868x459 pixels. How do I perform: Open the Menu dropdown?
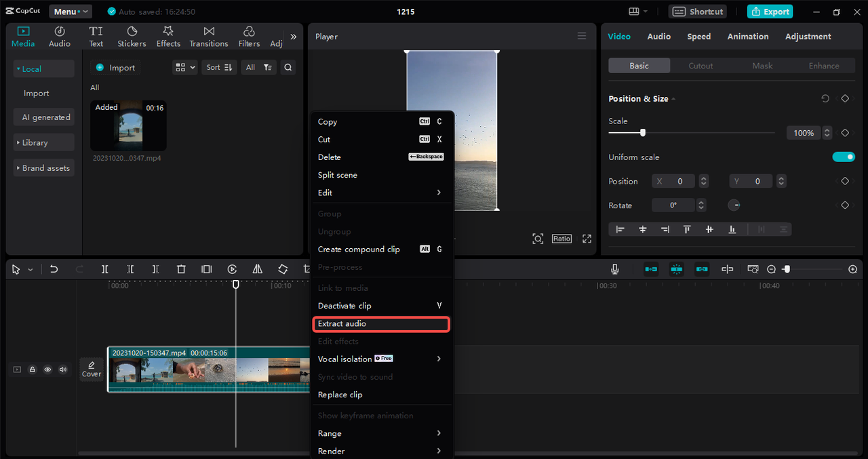point(71,12)
